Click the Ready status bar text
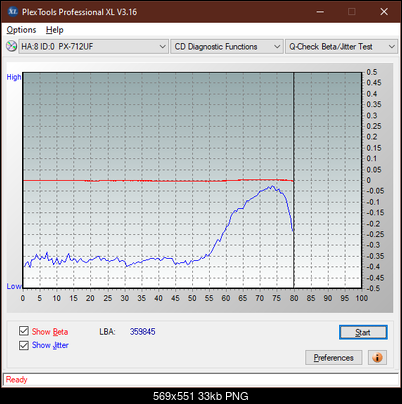Viewport: 402px width, 404px height. pyautogui.click(x=17, y=380)
